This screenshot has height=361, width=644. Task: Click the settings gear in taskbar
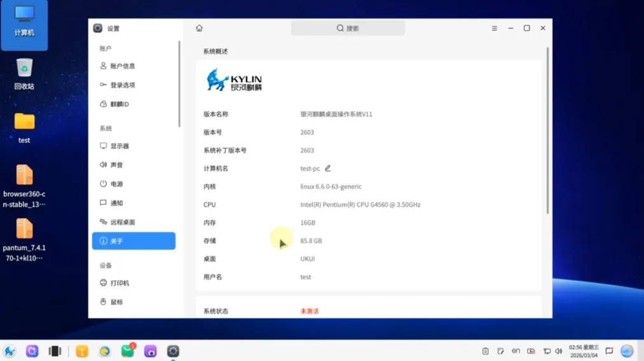(173, 351)
